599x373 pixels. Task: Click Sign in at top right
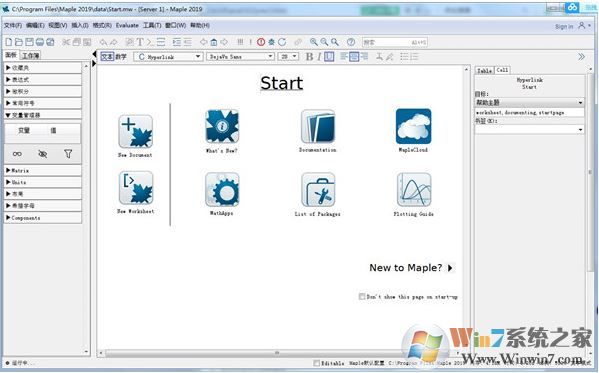click(x=564, y=26)
